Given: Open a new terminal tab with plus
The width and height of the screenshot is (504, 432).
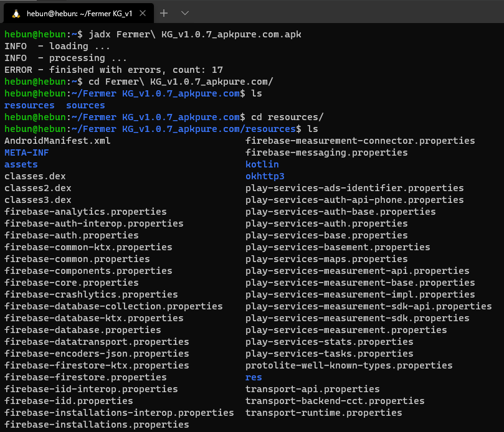Looking at the screenshot, I should click(164, 13).
